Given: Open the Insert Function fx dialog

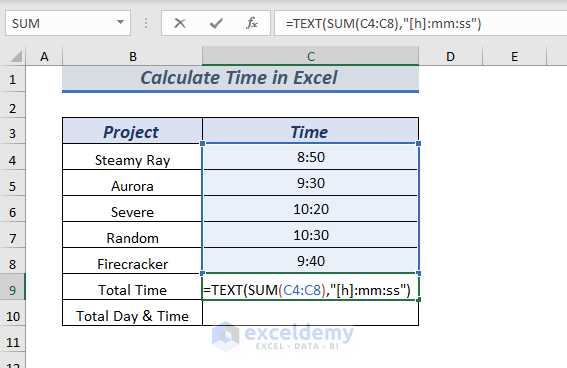Looking at the screenshot, I should (x=252, y=23).
